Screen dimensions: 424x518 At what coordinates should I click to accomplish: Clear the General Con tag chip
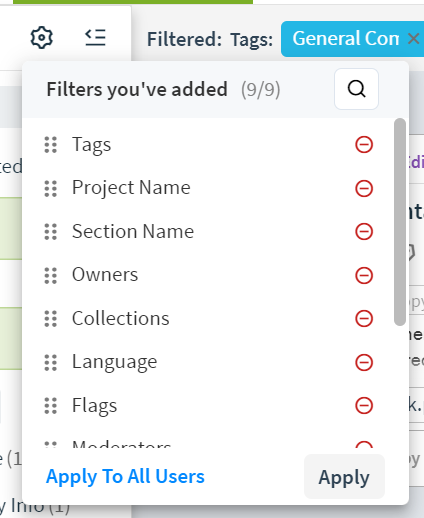pyautogui.click(x=414, y=39)
